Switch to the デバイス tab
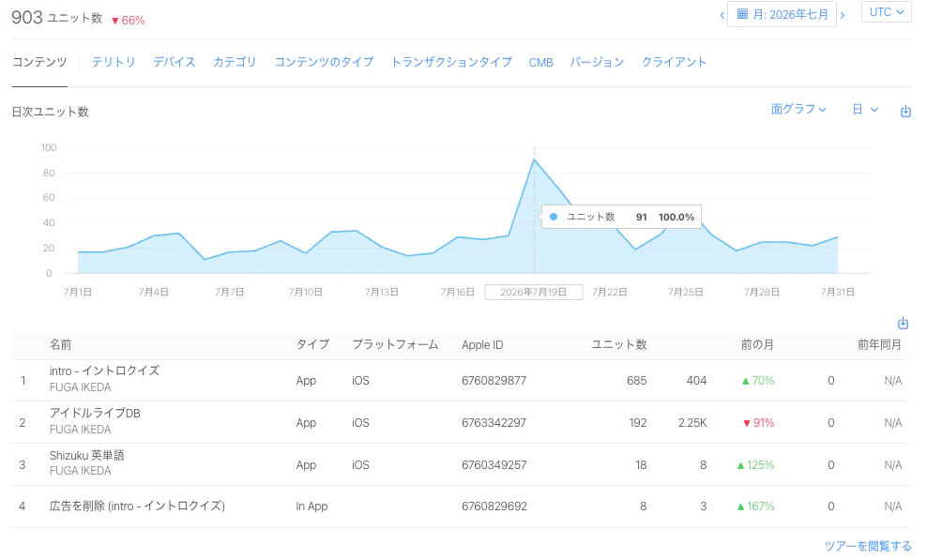The height and width of the screenshot is (560, 942). click(x=175, y=62)
